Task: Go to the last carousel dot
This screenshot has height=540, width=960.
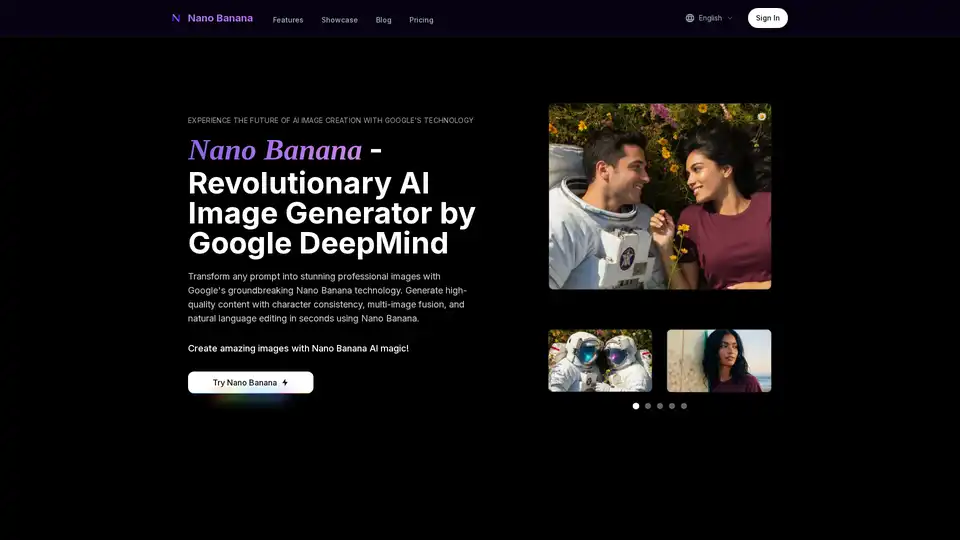Action: (x=684, y=406)
